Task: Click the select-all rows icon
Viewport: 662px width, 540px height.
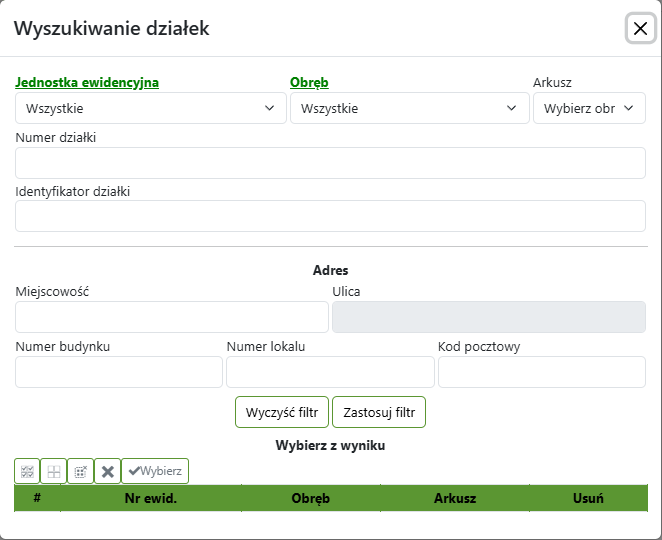Action: 27,471
